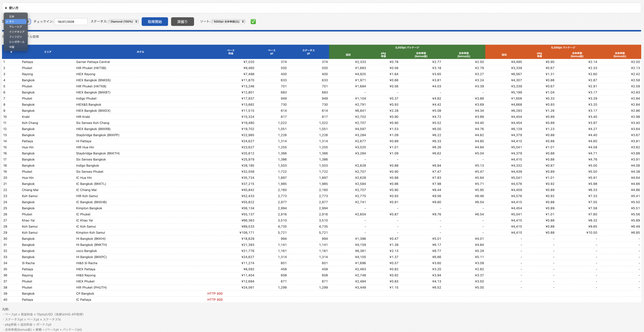Expand the 使い方 disclosure triangle
Image resolution: width=644 pixels, height=332 pixels.
6,8
